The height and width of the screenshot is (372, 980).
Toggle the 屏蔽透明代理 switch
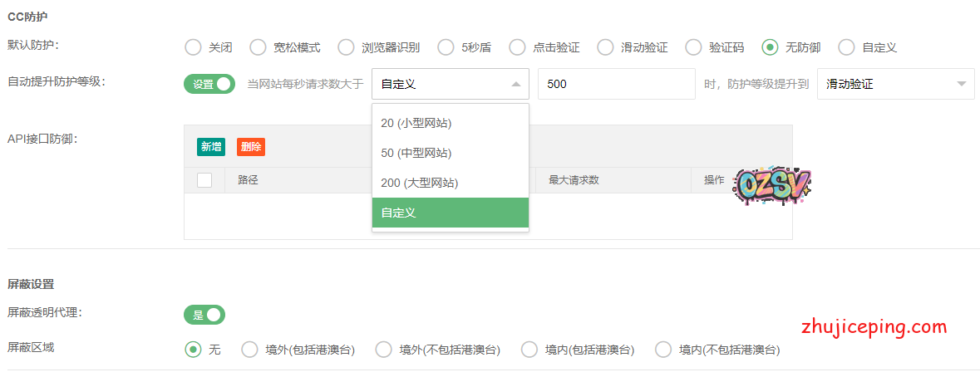pos(204,315)
